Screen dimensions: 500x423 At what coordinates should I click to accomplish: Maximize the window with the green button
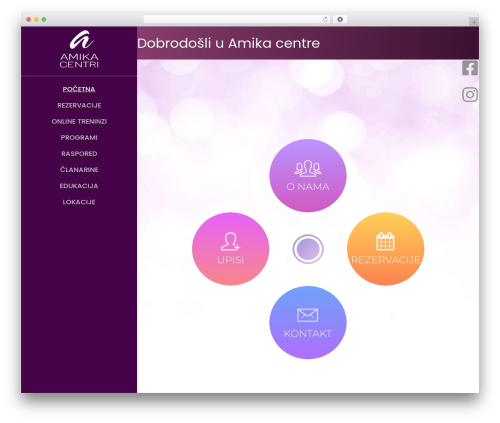[x=44, y=19]
